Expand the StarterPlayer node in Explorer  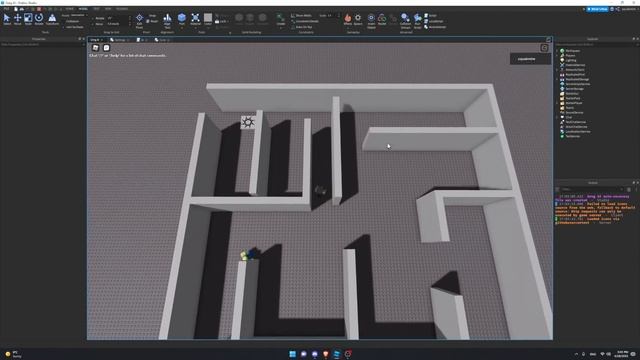pyautogui.click(x=558, y=103)
